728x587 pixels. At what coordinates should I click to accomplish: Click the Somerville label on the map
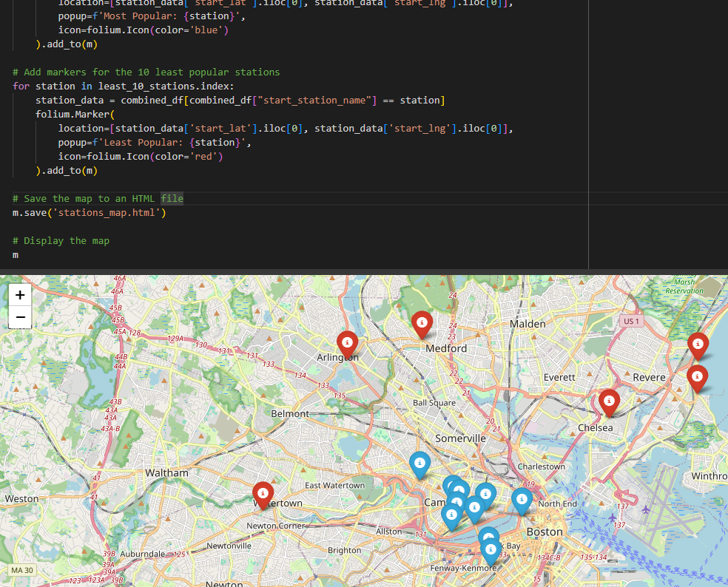point(460,438)
